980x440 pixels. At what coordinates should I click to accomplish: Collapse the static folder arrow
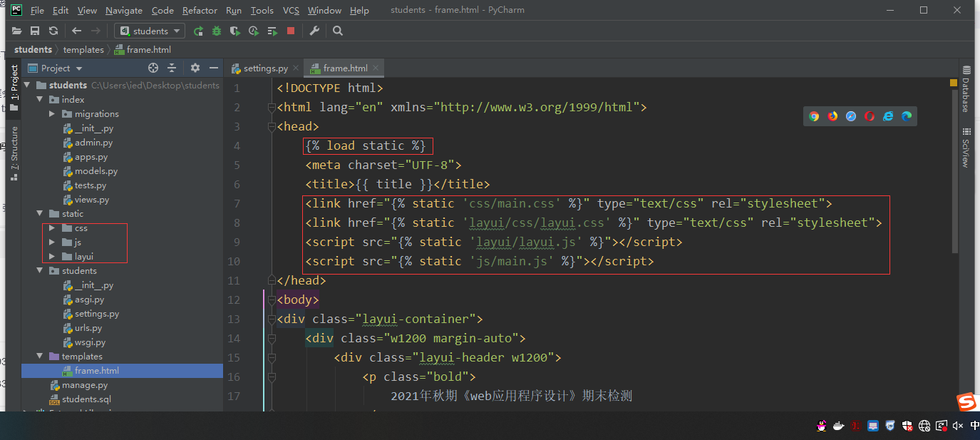[x=40, y=213]
